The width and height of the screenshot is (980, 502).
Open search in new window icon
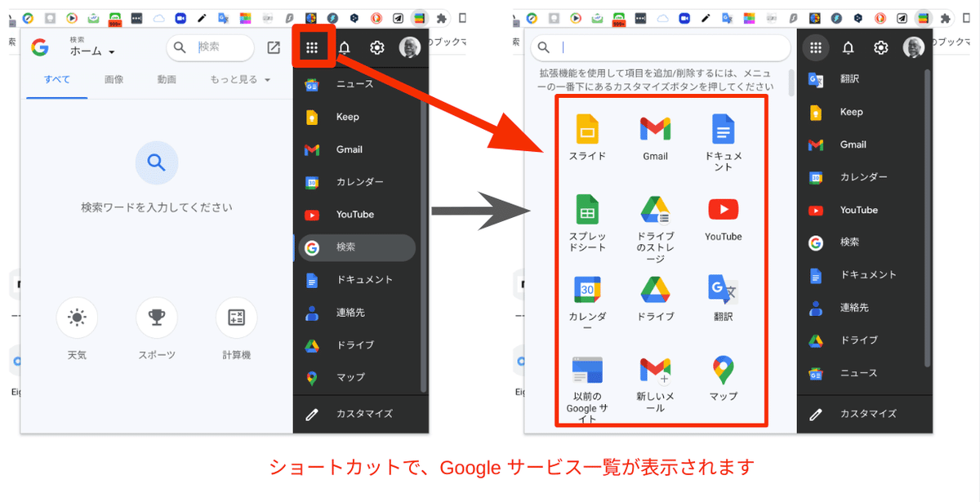pyautogui.click(x=274, y=48)
